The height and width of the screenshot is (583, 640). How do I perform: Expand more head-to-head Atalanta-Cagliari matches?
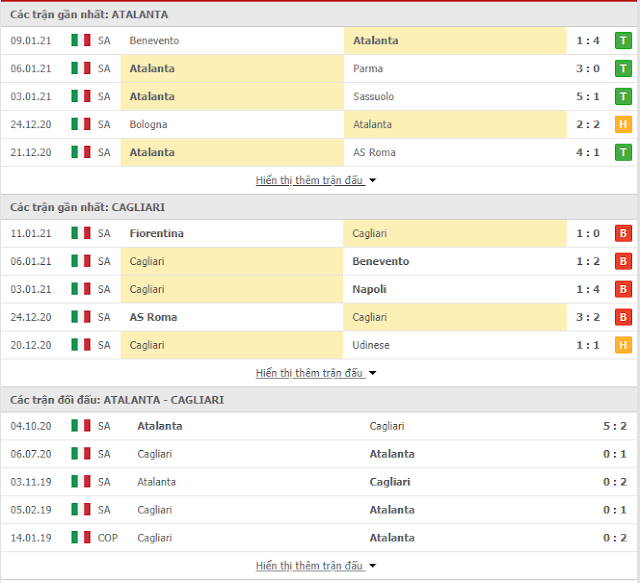click(x=316, y=565)
